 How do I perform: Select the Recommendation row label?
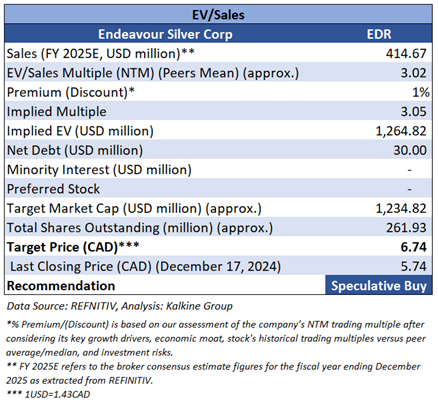click(61, 286)
